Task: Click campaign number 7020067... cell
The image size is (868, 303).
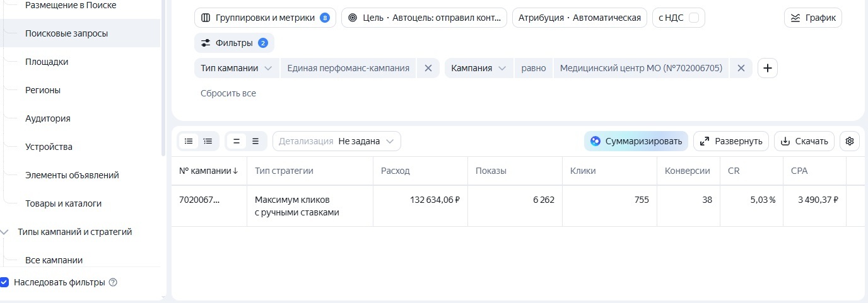Action: (199, 200)
